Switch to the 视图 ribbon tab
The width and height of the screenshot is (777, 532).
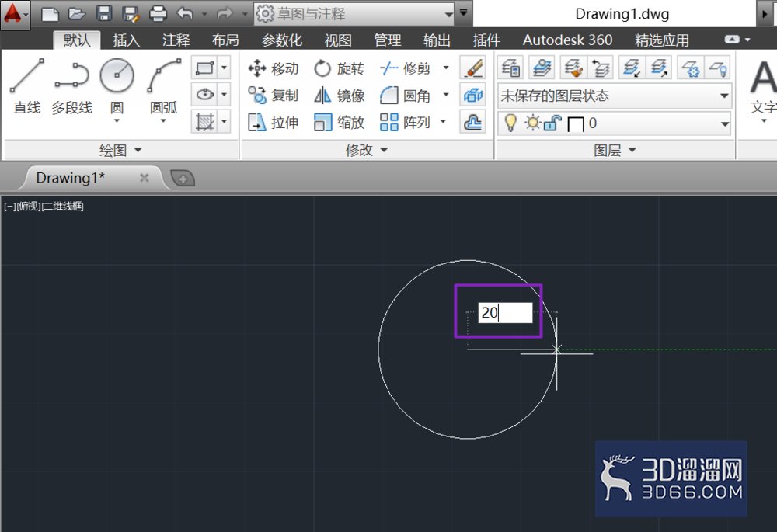(x=338, y=40)
